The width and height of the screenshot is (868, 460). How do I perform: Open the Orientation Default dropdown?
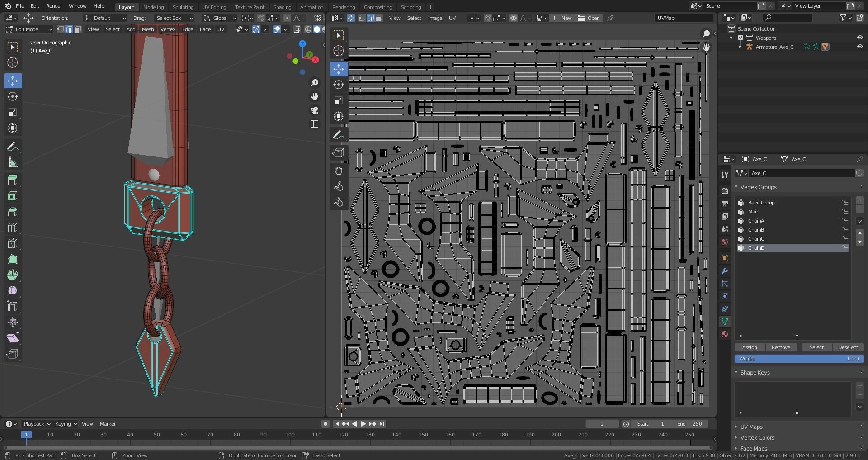point(105,18)
